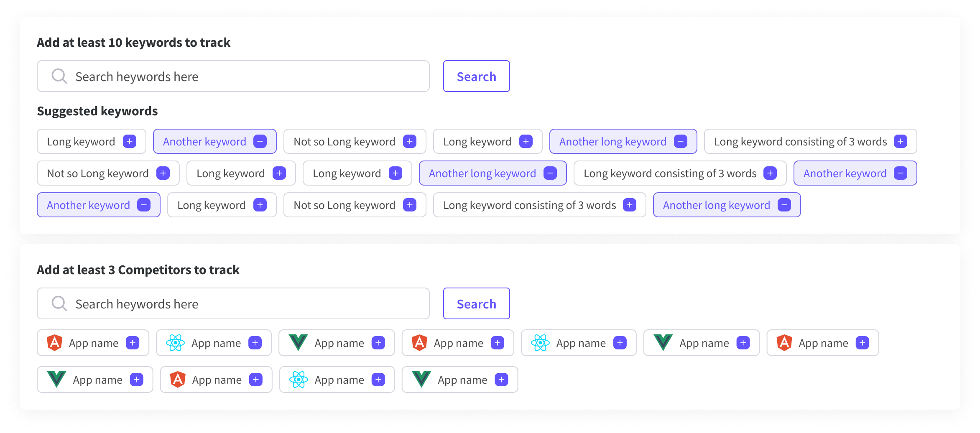
Task: Add first-row "Not so Long keyword" plus icon
Action: [x=410, y=142]
